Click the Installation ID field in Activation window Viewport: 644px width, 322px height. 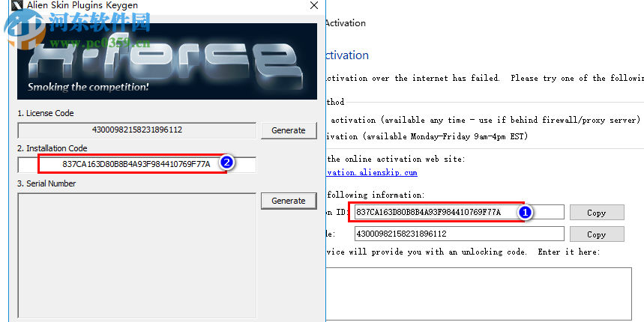(459, 212)
